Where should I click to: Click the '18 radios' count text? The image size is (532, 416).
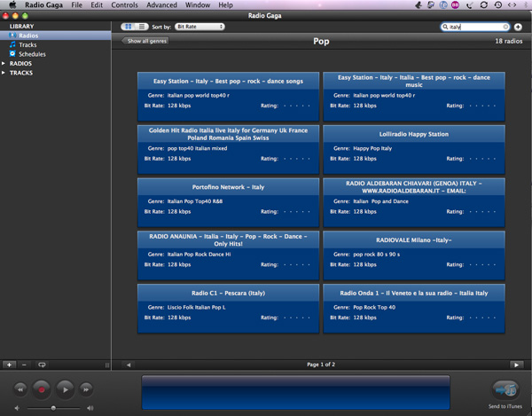[509, 41]
